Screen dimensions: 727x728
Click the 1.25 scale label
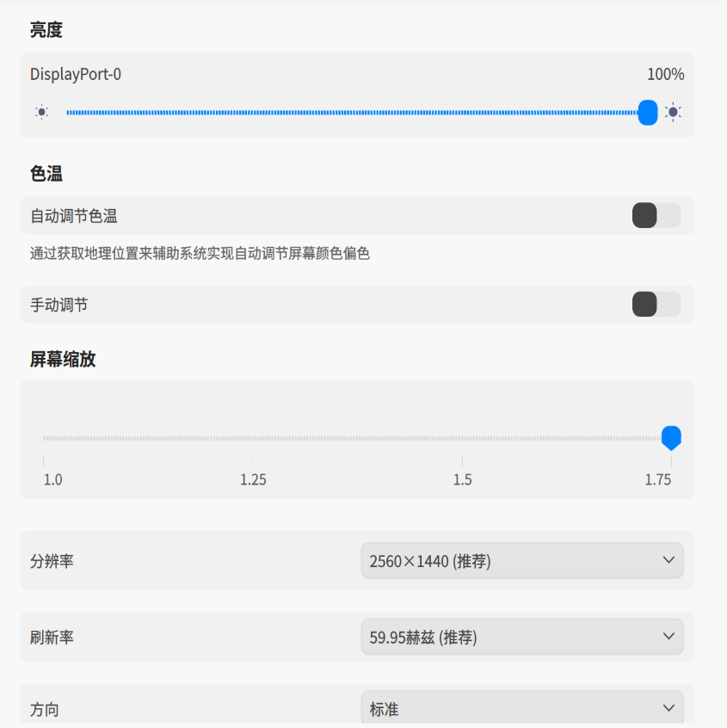(x=253, y=479)
